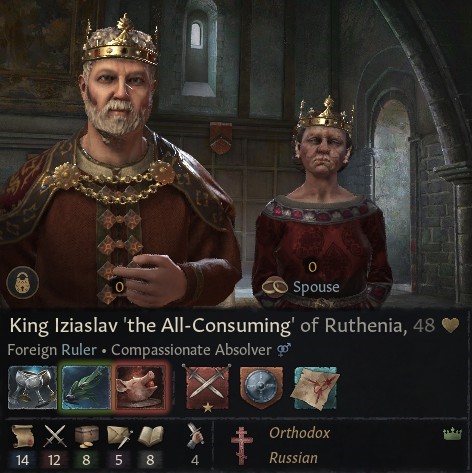Click the learning open book skill

point(151,436)
